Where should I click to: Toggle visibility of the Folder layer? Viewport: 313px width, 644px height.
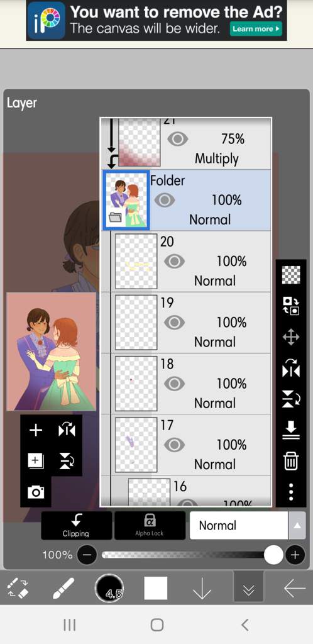click(x=165, y=201)
